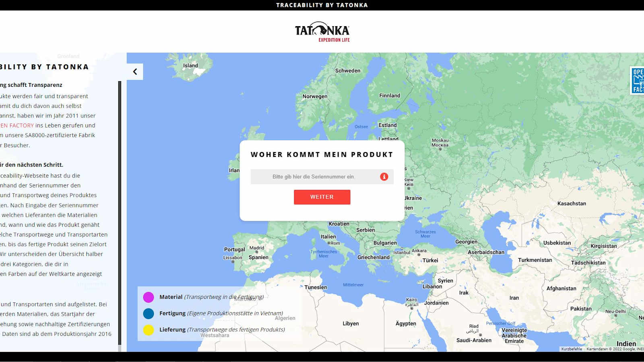Click the Lissabon city label on the map
Image resolution: width=644 pixels, height=362 pixels.
pos(233,258)
